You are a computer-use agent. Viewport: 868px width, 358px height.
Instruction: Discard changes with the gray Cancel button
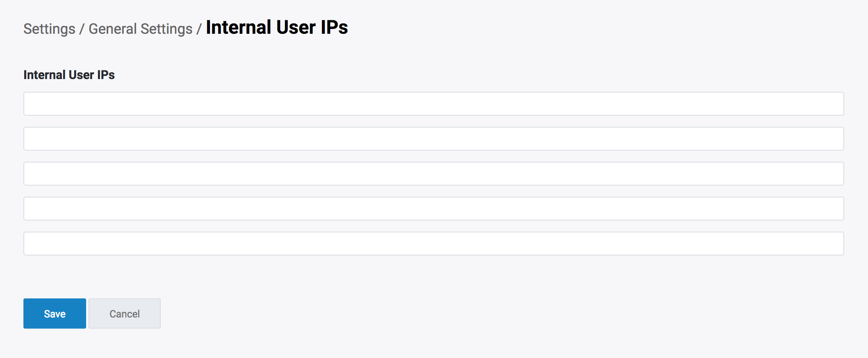125,313
